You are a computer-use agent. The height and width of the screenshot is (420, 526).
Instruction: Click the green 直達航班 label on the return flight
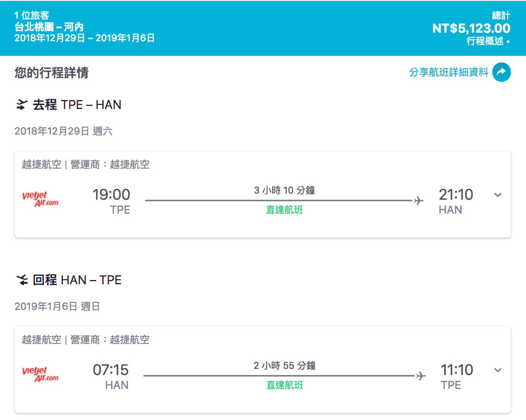[285, 385]
